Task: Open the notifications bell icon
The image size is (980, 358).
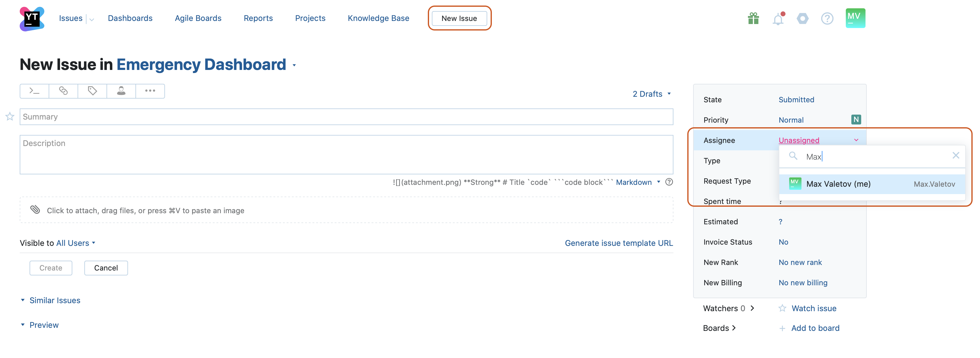Action: point(778,19)
